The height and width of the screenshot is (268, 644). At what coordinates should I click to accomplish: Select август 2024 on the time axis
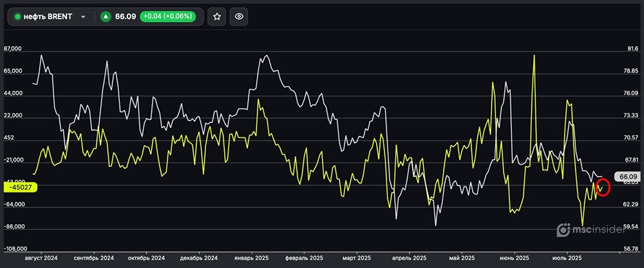(40, 258)
